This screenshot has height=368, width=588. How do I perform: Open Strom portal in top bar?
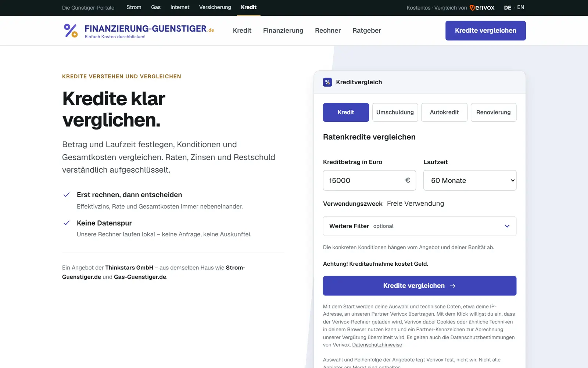coord(134,7)
